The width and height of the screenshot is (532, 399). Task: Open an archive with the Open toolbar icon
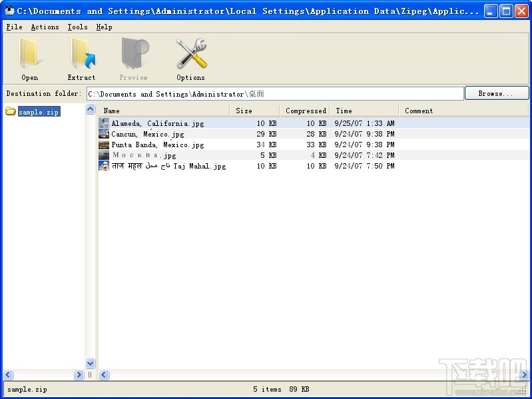pyautogui.click(x=29, y=53)
